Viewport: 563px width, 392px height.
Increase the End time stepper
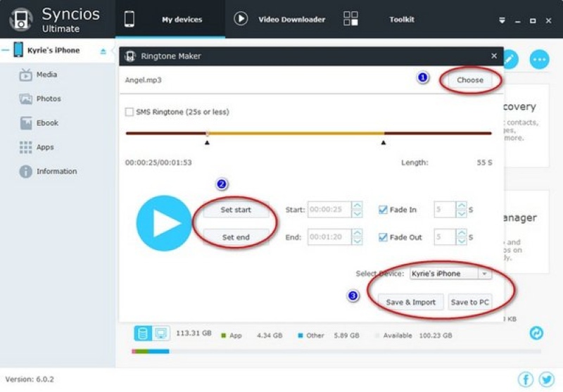click(357, 233)
